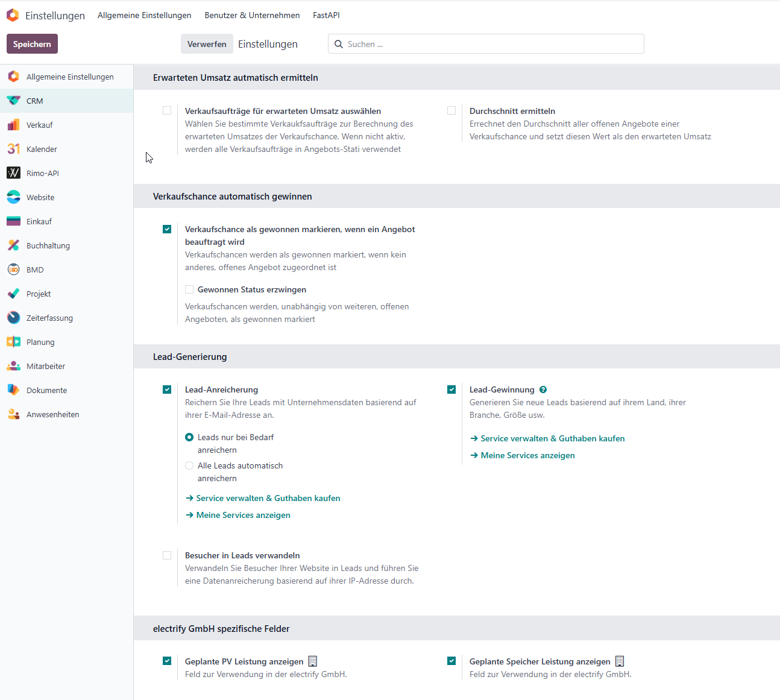Click the Erwarteten Umsatz autmatisch ermitteln header
Screen dimensions: 780x700
pyautogui.click(x=236, y=77)
